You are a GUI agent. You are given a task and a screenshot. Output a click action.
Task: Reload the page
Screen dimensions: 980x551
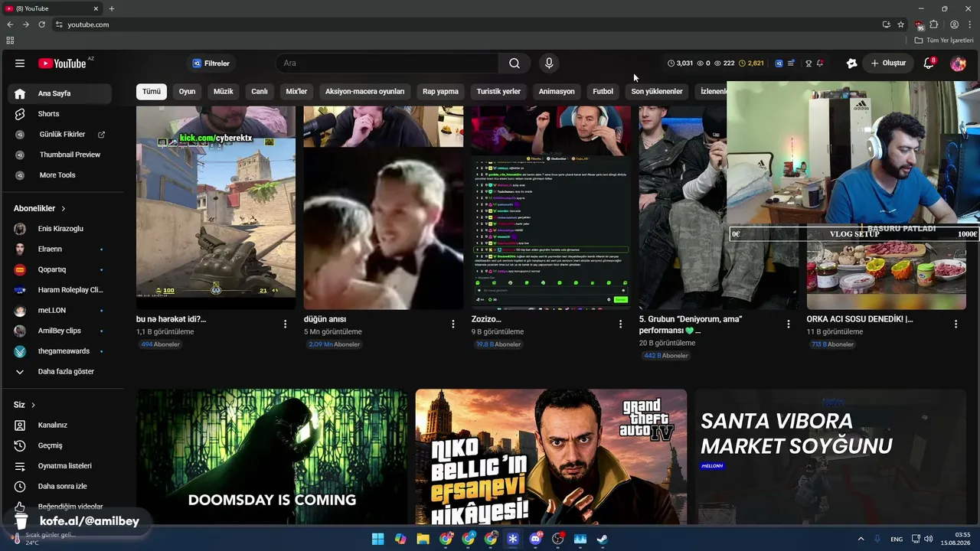tap(41, 24)
